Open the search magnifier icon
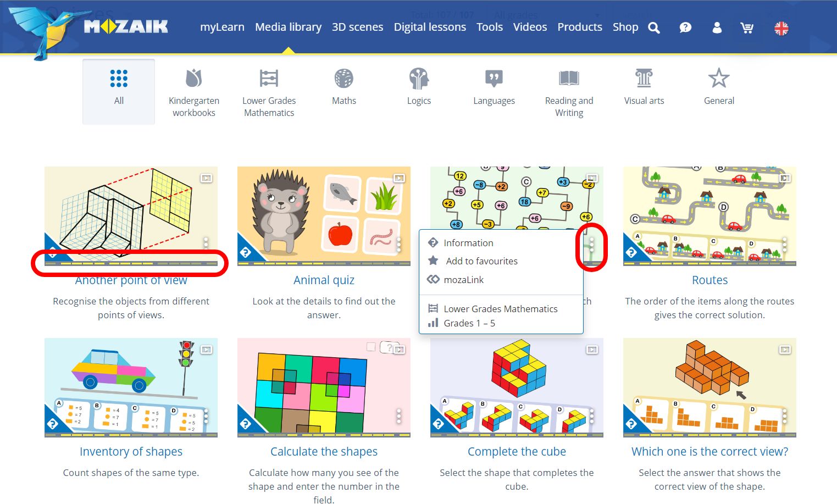 pos(653,27)
